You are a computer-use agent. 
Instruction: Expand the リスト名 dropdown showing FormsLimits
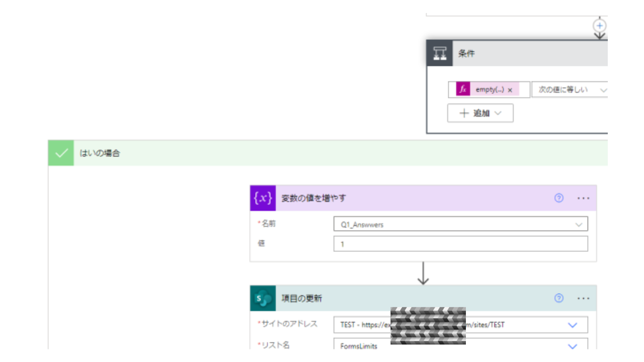pyautogui.click(x=572, y=346)
